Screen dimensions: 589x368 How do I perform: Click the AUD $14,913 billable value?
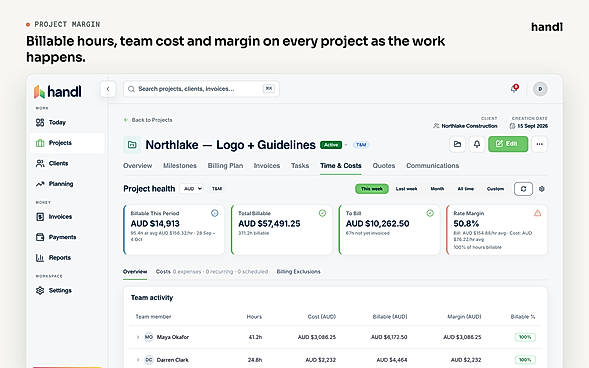(x=155, y=224)
